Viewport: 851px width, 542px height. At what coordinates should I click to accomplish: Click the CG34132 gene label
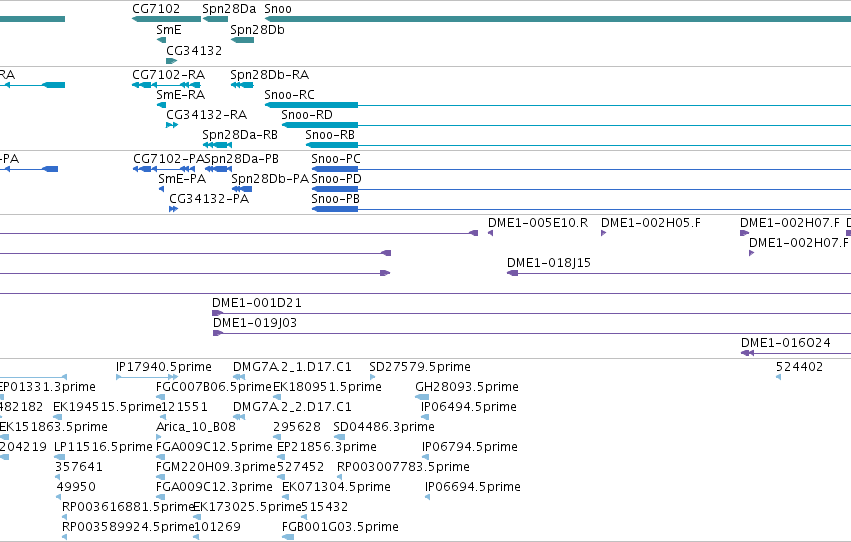(194, 50)
